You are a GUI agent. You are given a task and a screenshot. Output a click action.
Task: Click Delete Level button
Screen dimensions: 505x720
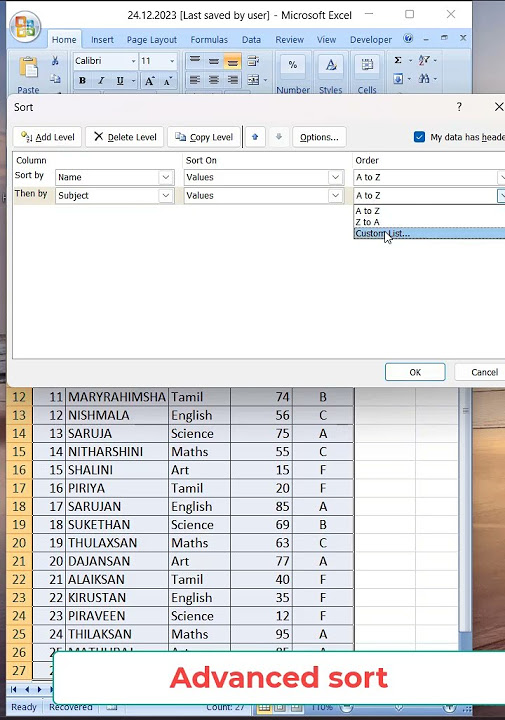[x=124, y=137]
